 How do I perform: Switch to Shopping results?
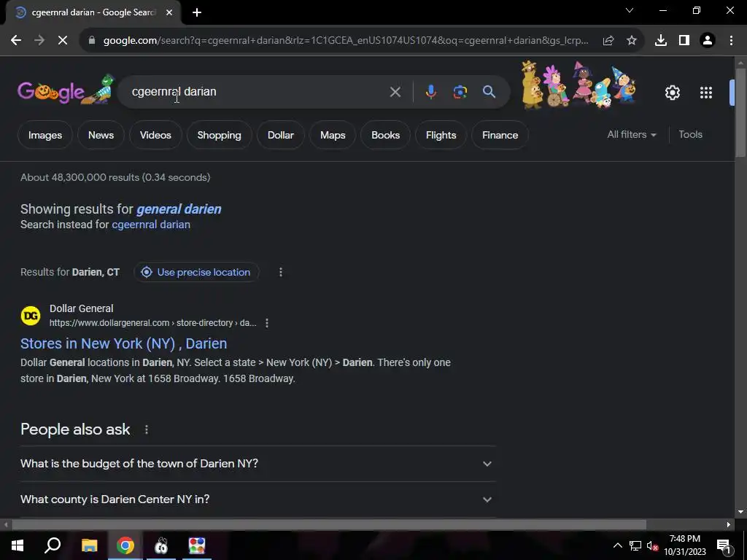pos(219,135)
